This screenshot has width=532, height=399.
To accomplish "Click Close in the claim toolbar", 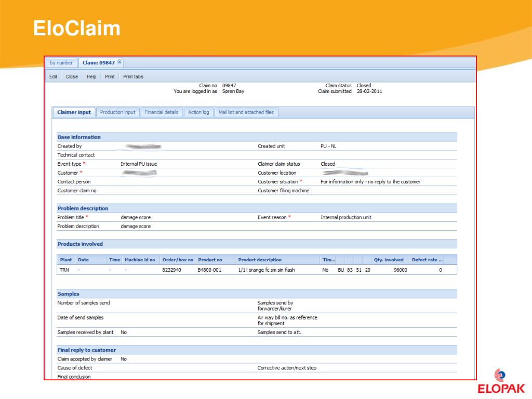I will 72,77.
